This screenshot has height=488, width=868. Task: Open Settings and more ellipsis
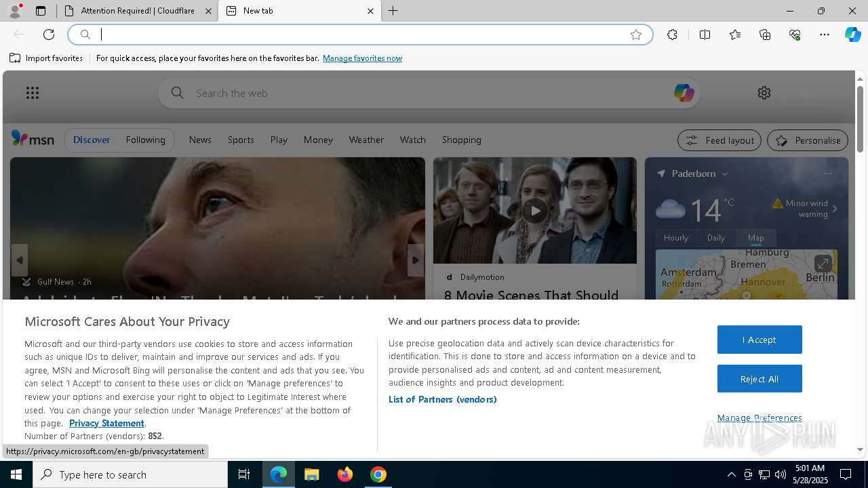point(825,35)
